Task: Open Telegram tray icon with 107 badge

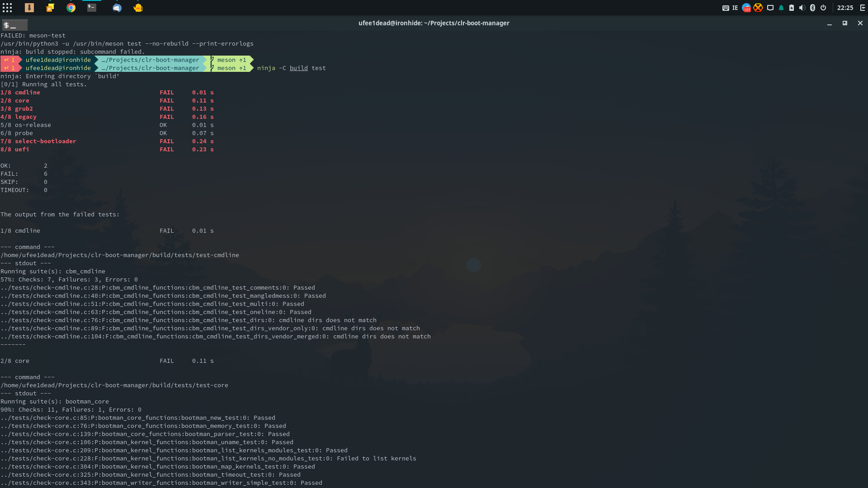Action: coord(746,8)
